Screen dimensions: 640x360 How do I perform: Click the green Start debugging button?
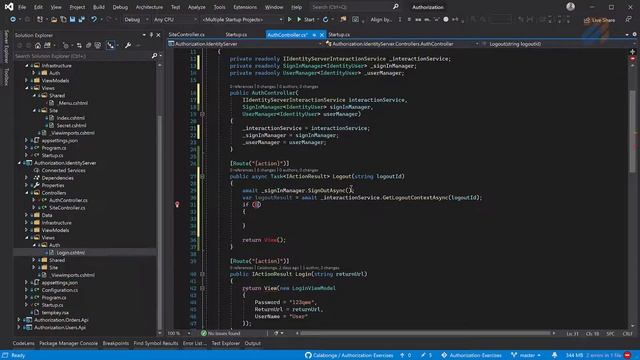(x=306, y=19)
